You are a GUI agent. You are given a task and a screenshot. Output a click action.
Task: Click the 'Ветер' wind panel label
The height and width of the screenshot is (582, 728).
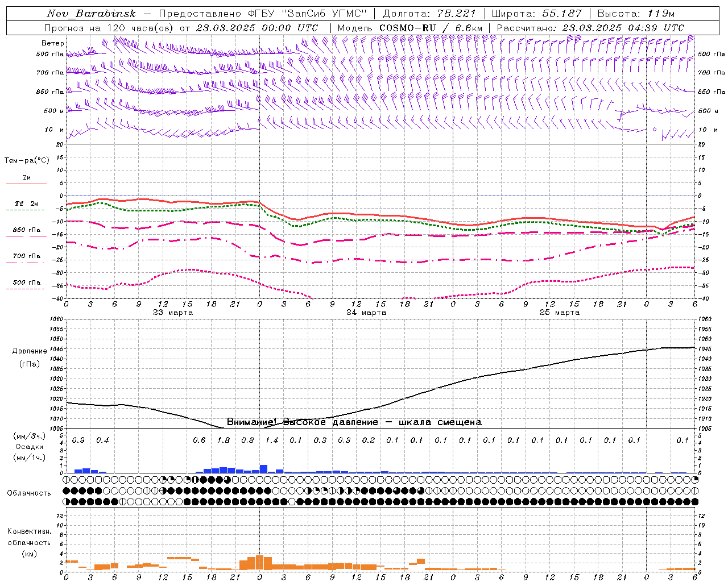coord(53,43)
